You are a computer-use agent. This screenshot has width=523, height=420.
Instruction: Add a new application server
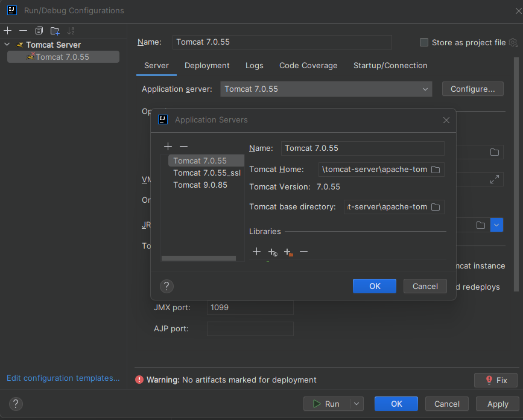click(168, 146)
